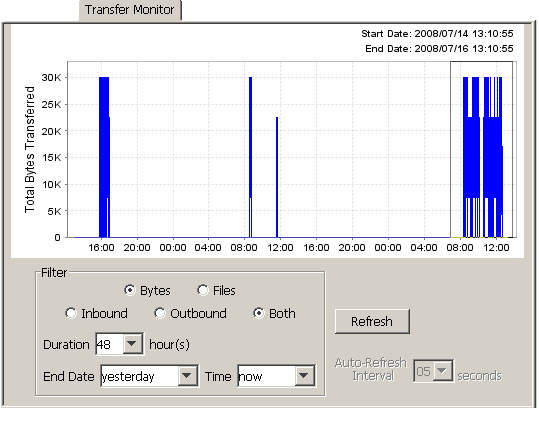Expand the Time dropdown arrow
This screenshot has height=422, width=539.
pos(304,376)
